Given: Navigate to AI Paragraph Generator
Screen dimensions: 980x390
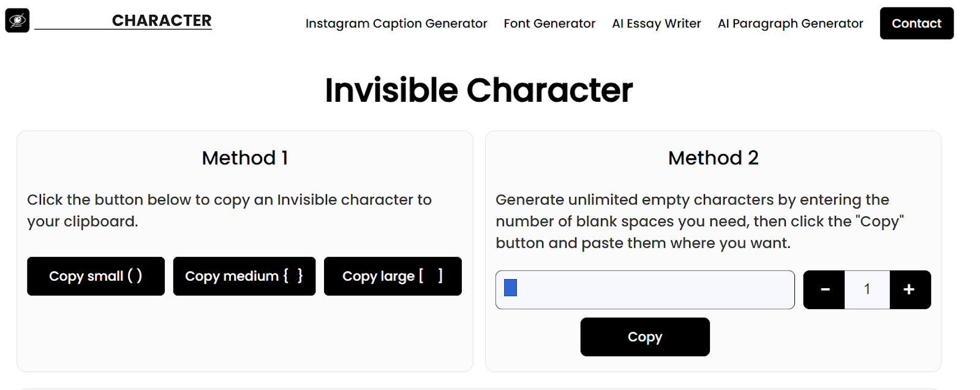Looking at the screenshot, I should click(x=790, y=24).
